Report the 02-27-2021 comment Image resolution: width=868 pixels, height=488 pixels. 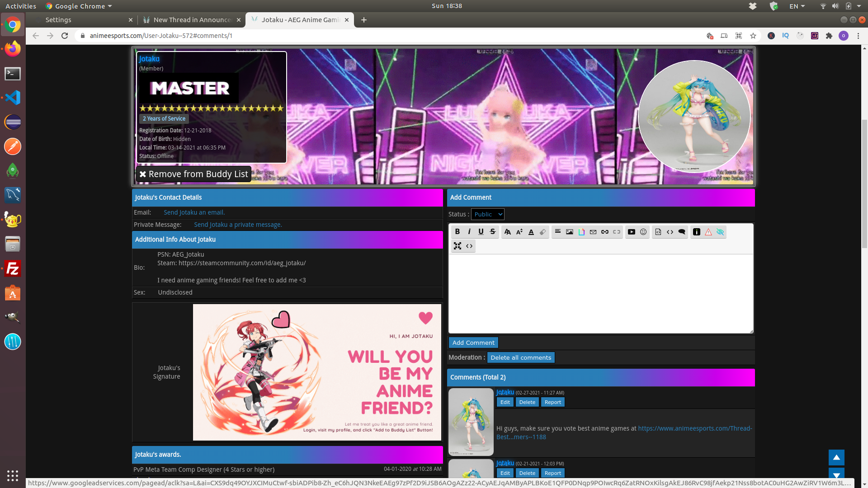pyautogui.click(x=553, y=402)
